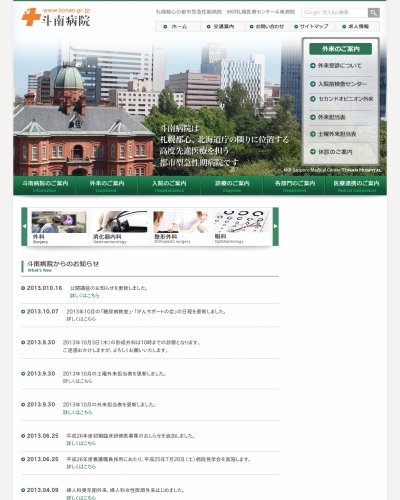This screenshot has height=500, width=400.
Task: Select 医療連携のご案内 Medical cooperation tab
Action: coord(356,185)
